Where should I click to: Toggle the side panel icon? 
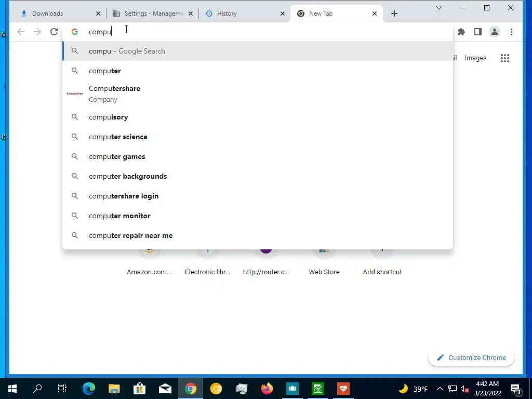478,32
